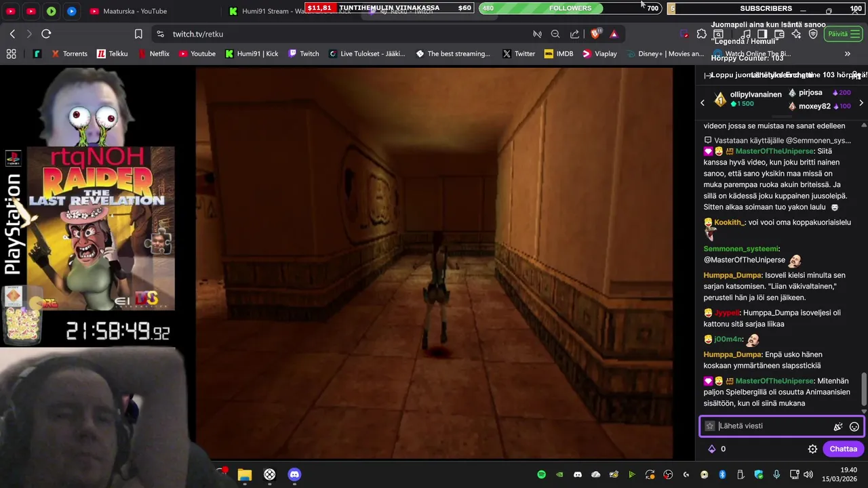Open the Bits cheer icon in chat input
The image size is (868, 488).
pyautogui.click(x=838, y=426)
